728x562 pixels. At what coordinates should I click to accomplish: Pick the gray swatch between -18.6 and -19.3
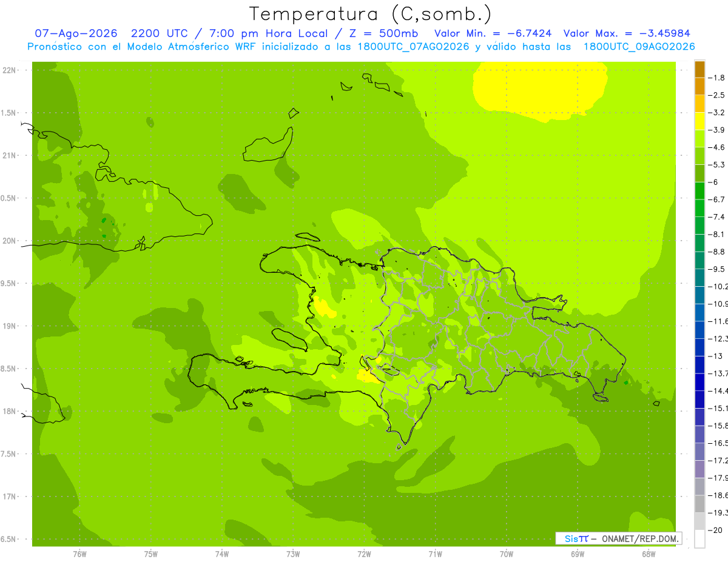click(699, 504)
